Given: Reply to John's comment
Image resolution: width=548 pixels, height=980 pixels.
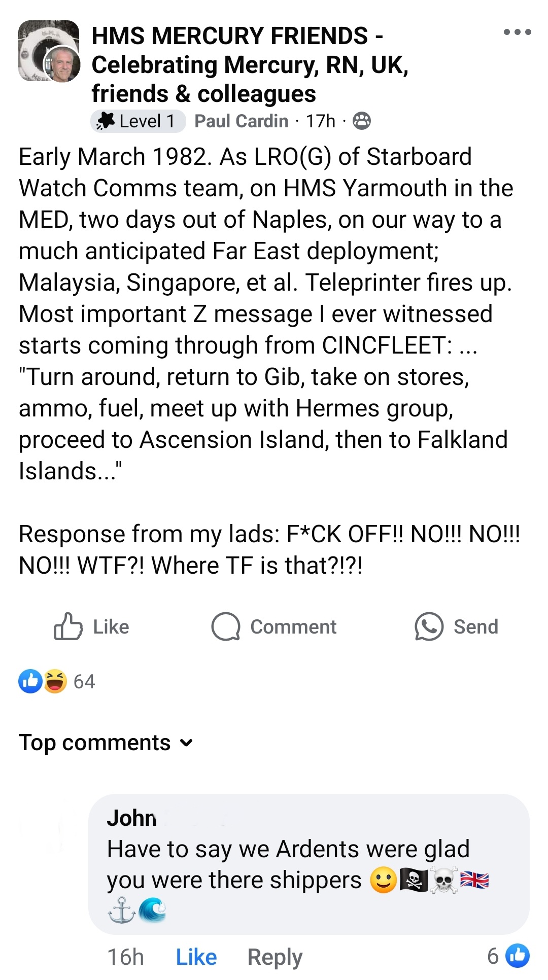Looking at the screenshot, I should (275, 957).
